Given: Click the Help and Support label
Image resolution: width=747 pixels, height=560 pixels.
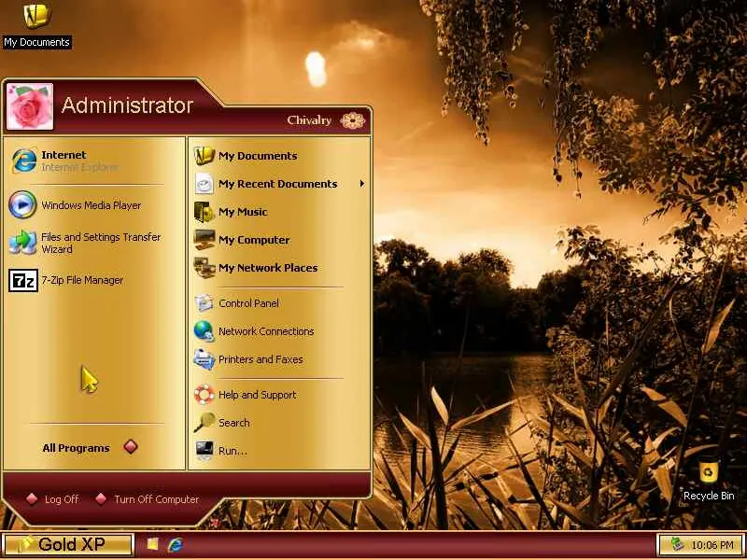Looking at the screenshot, I should click(x=258, y=394).
